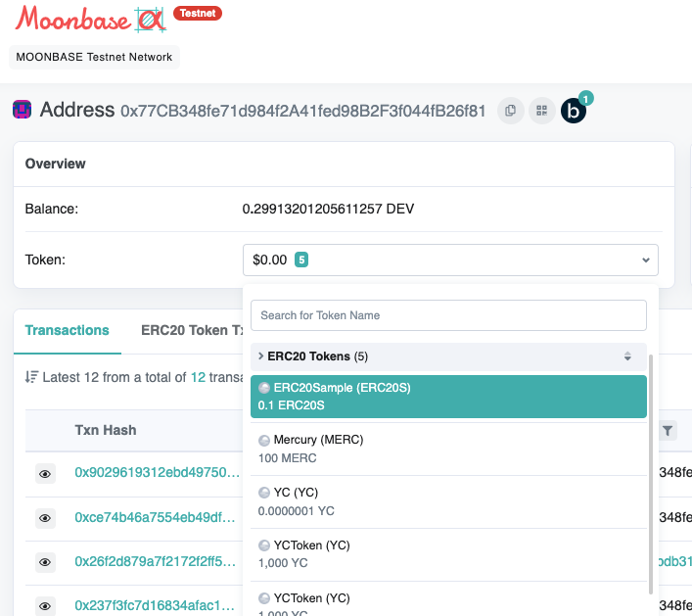Preview transaction 0xce74b46a7554eb49df with eye icon
The width and height of the screenshot is (692, 616).
(x=45, y=518)
